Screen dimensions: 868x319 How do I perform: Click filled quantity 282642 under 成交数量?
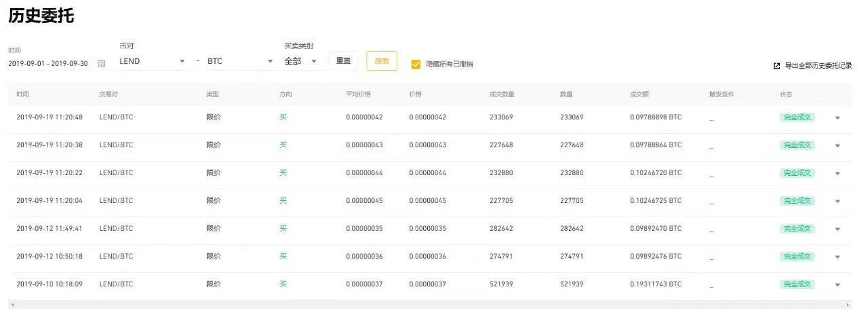tap(501, 229)
